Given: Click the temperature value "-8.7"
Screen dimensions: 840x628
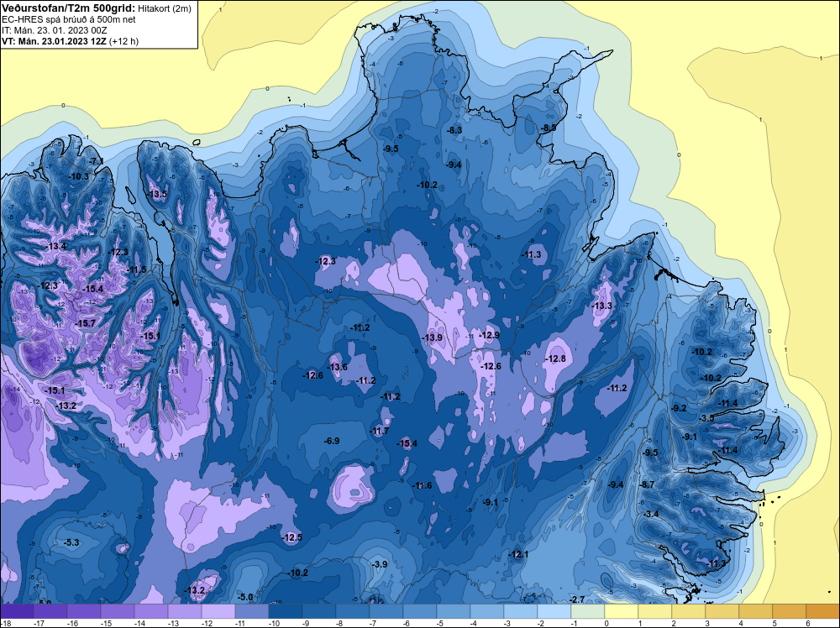Looking at the screenshot, I should 648,484.
